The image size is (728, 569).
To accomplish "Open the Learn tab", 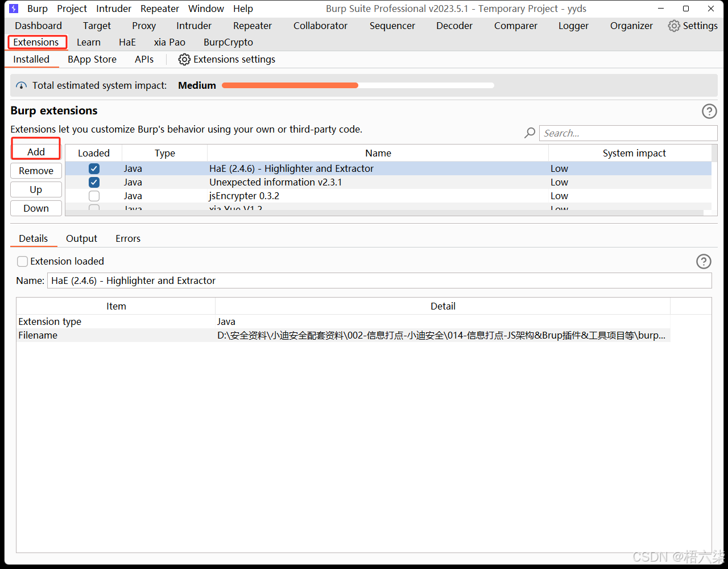I will click(89, 42).
